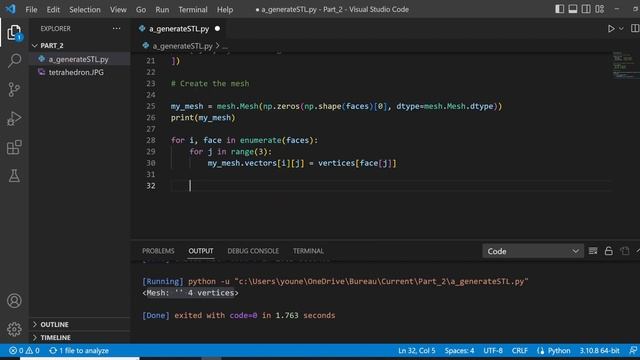This screenshot has height=360, width=640.
Task: Click the EXPLORER panel title
Action: click(x=56, y=29)
